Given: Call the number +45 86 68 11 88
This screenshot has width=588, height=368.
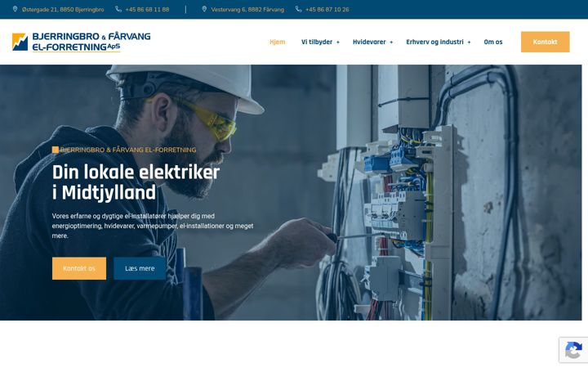Looking at the screenshot, I should (147, 9).
